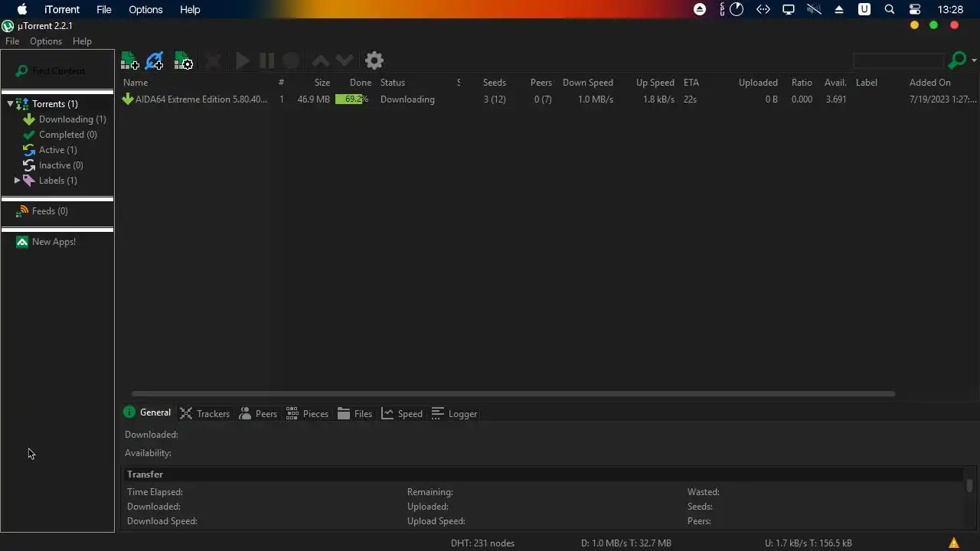Click the download rate status D: 1.0 MB/s
This screenshot has height=551, width=980.
tap(626, 543)
